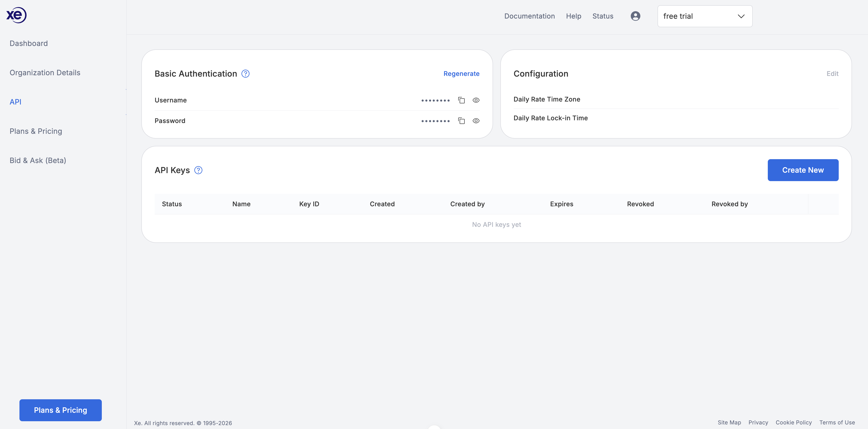Viewport: 868px width, 429px height.
Task: Click the Expires column header
Action: point(561,204)
